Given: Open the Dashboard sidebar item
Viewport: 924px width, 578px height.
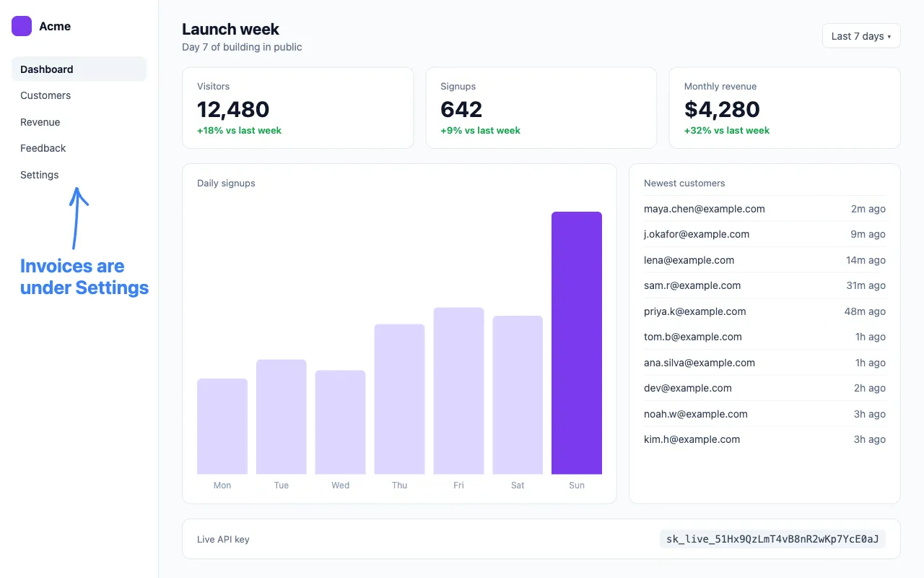Looking at the screenshot, I should pyautogui.click(x=79, y=69).
